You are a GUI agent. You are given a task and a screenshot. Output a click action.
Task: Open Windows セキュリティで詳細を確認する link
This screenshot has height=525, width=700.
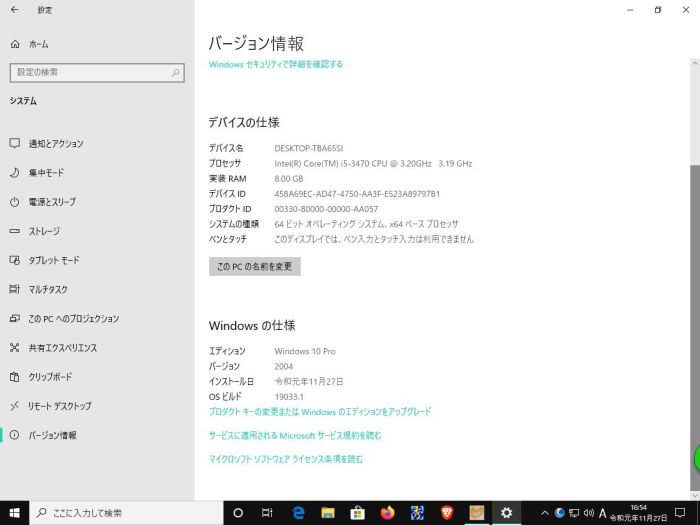pyautogui.click(x=276, y=64)
